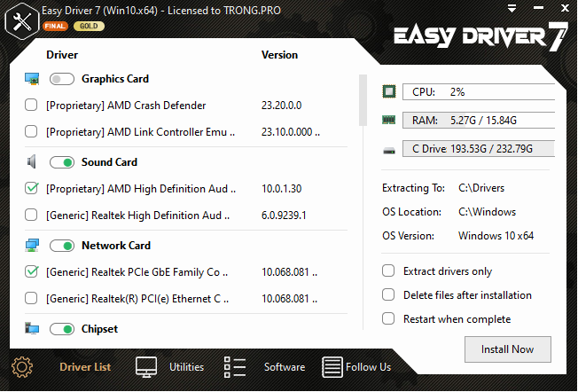Tick AMD Link Controller Emu checkbox
Viewport: 578px width, 392px height.
(x=31, y=131)
